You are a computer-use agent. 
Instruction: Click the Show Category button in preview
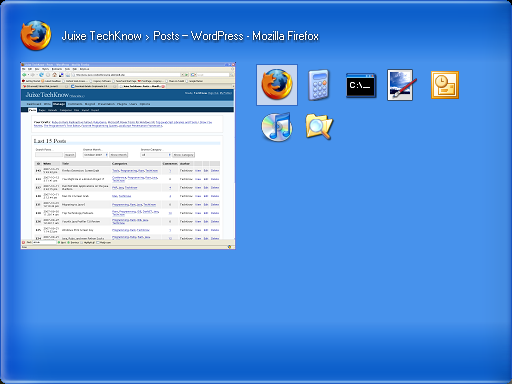coord(183,155)
